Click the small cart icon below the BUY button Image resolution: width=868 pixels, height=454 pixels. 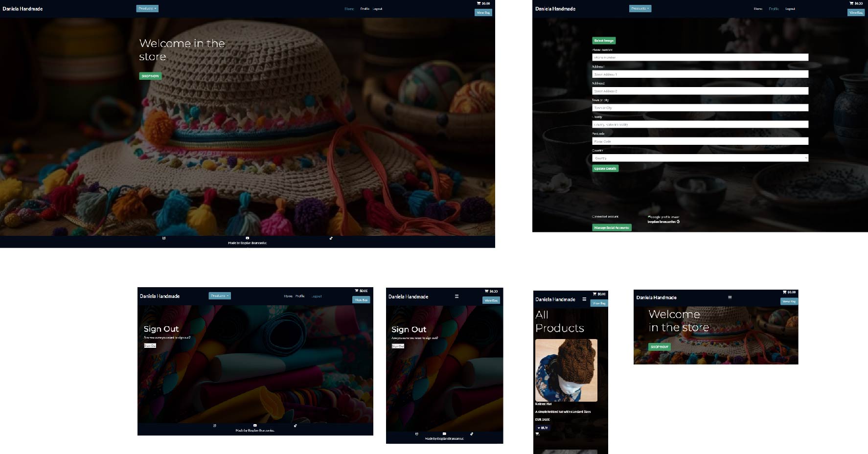[x=537, y=434]
